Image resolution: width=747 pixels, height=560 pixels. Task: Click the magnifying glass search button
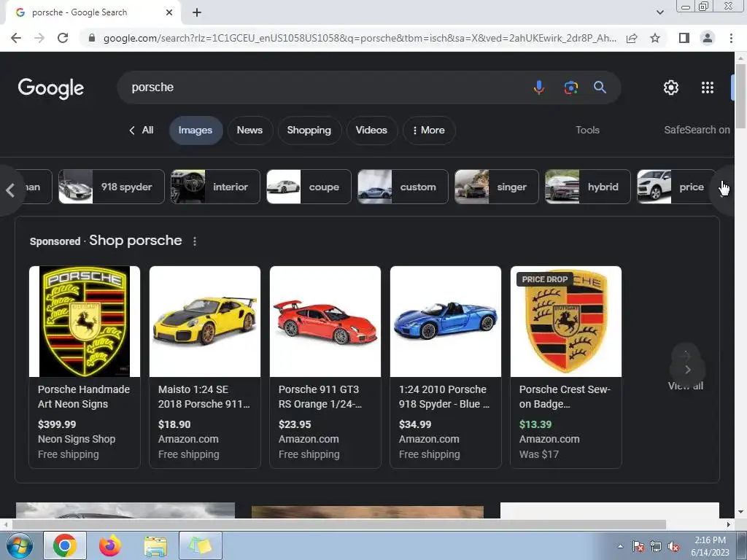tap(600, 87)
